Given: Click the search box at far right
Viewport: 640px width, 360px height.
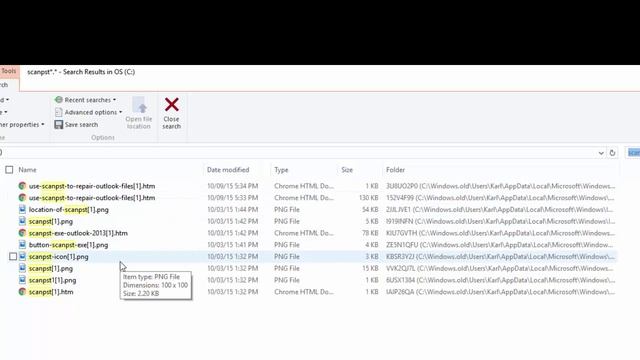Looking at the screenshot, I should 632,153.
